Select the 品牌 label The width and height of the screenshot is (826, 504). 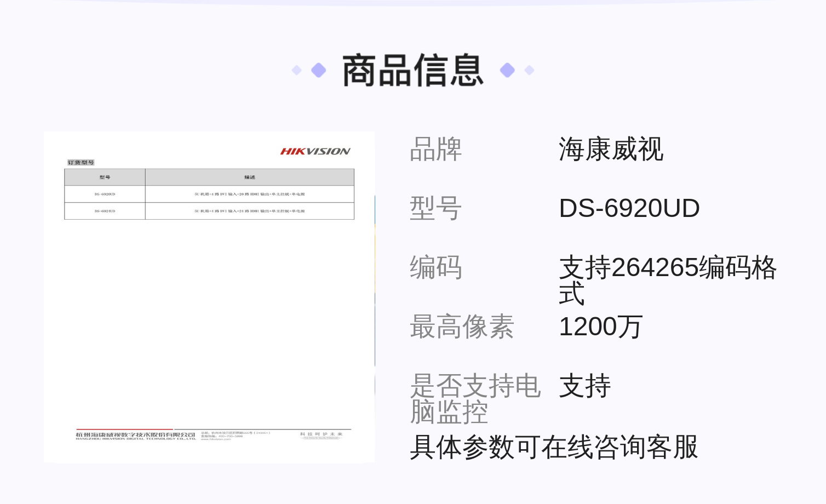(436, 149)
